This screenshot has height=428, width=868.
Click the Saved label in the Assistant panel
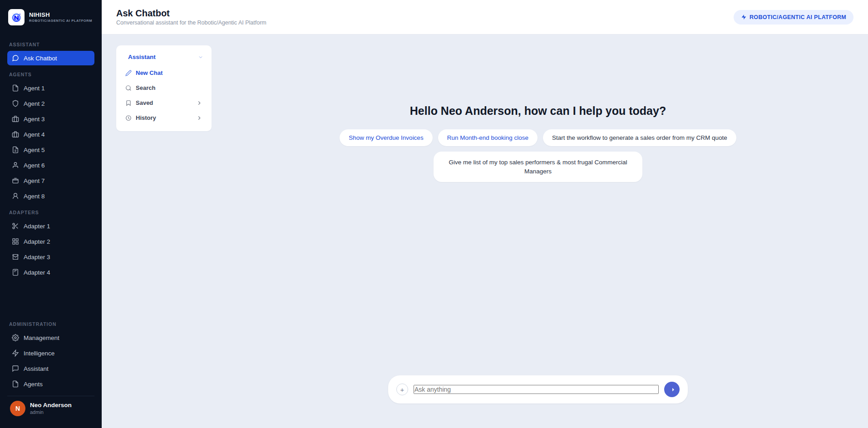pyautogui.click(x=144, y=103)
